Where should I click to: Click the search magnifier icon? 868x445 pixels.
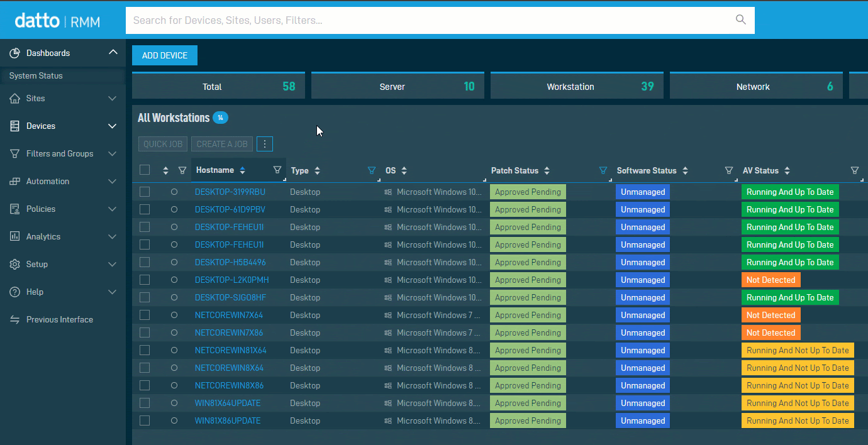click(741, 19)
